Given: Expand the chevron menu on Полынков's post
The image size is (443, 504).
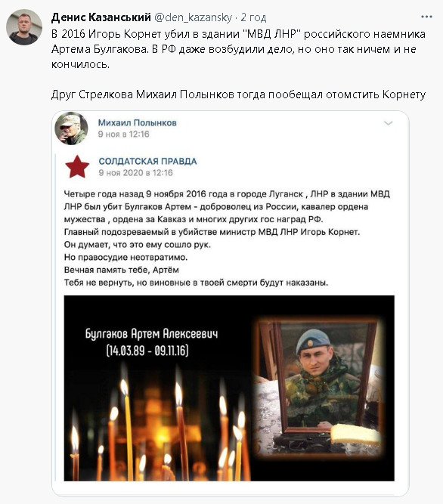Looking at the screenshot, I should pyautogui.click(x=389, y=123).
